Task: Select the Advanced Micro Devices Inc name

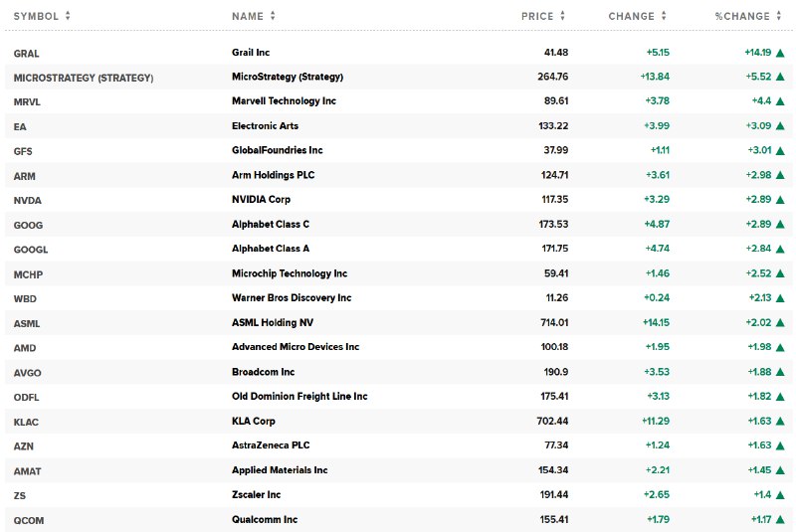Action: (296, 347)
